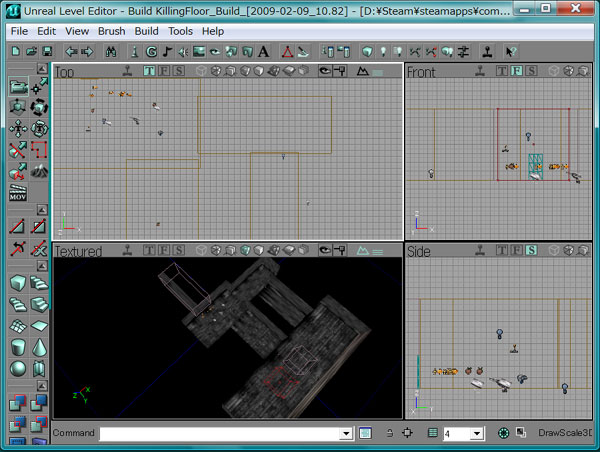Screen dimensions: 600x452
Task: Click the Build Geometry cube icon
Action: (367, 51)
